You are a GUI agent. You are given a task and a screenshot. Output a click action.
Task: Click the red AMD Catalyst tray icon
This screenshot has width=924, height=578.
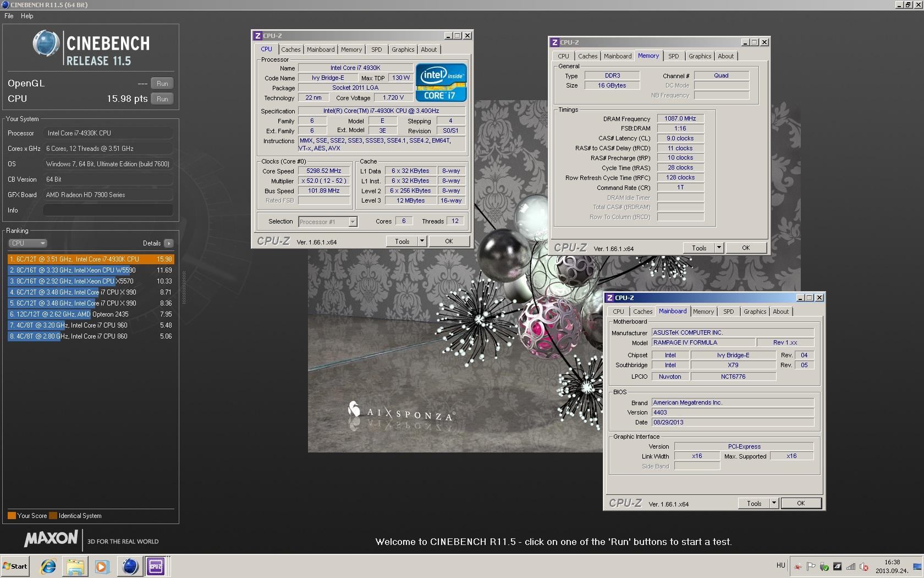[x=798, y=566]
